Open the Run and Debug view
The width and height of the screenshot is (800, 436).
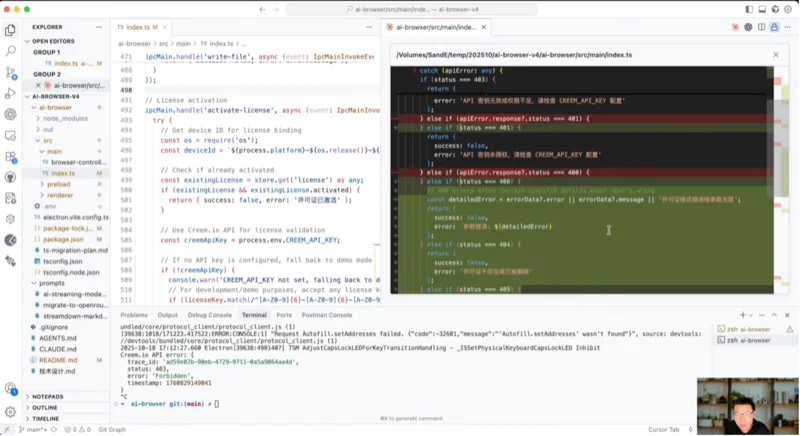pyautogui.click(x=10, y=93)
